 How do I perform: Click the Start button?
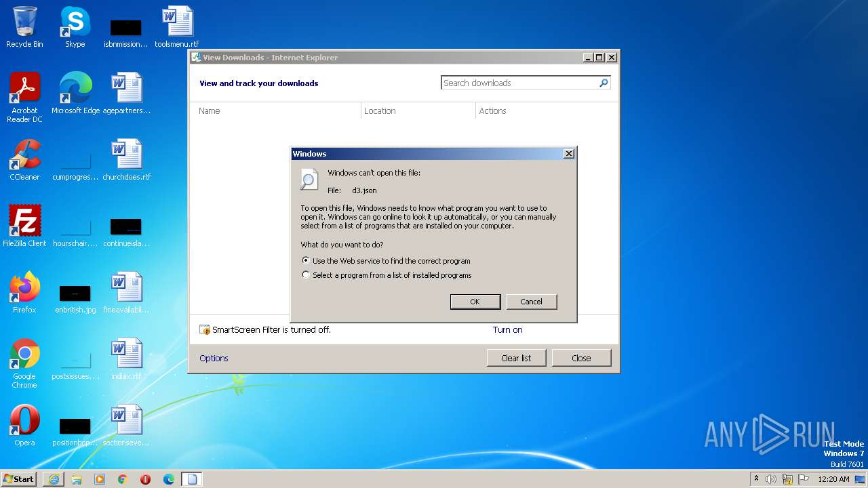[19, 479]
